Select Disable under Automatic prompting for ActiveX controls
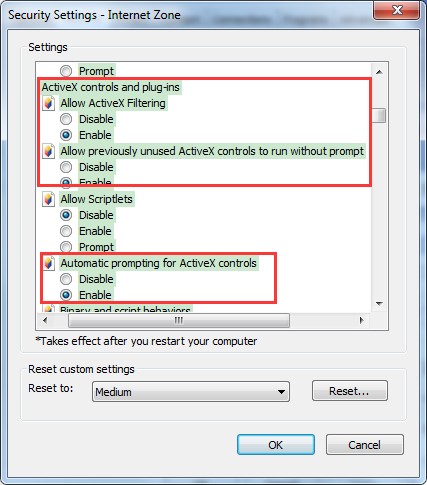 click(66, 279)
